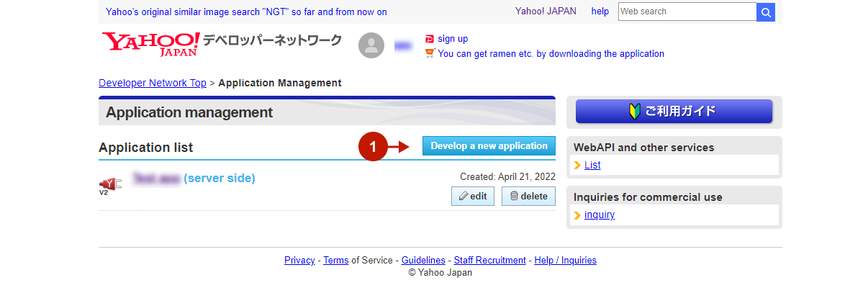Open the Guidelines footer link
Screen dimensions: 868x293
point(423,261)
